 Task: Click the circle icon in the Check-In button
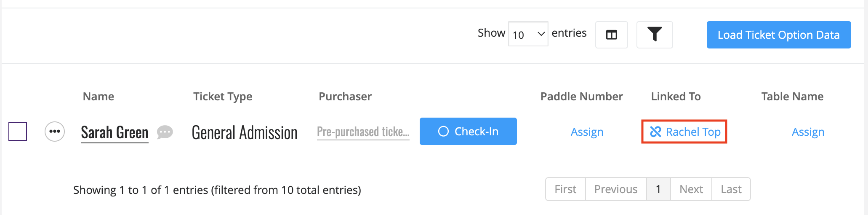pyautogui.click(x=443, y=132)
